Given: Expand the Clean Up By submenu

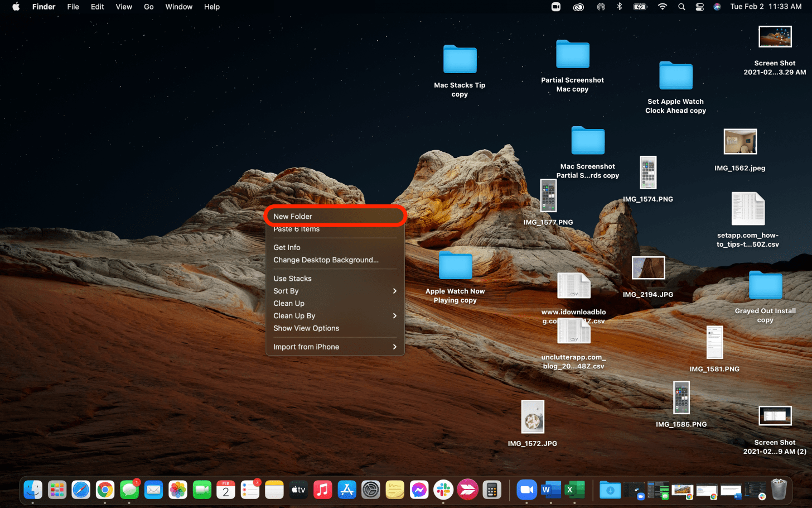Looking at the screenshot, I should (x=335, y=316).
